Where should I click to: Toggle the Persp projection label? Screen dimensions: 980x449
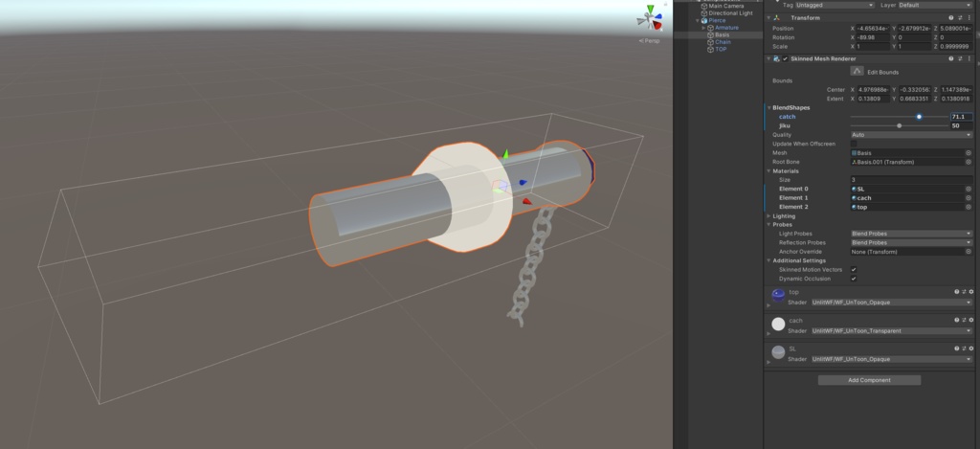(x=650, y=41)
